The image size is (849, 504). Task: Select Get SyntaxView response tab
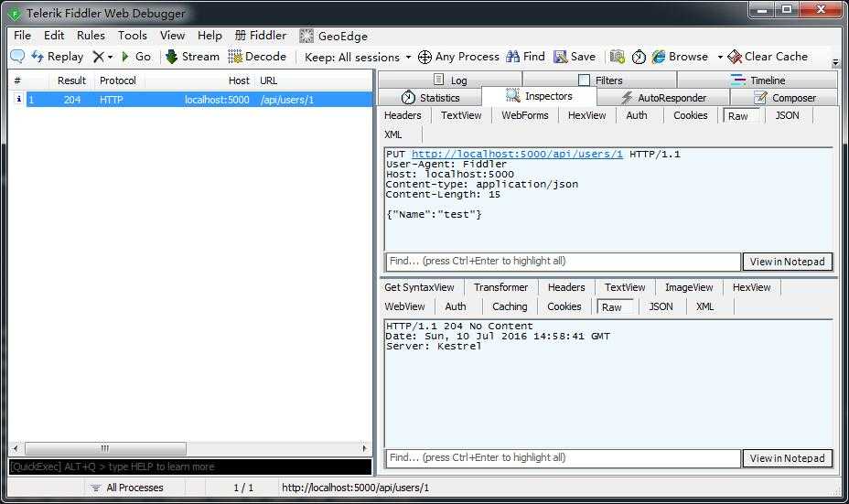[419, 287]
